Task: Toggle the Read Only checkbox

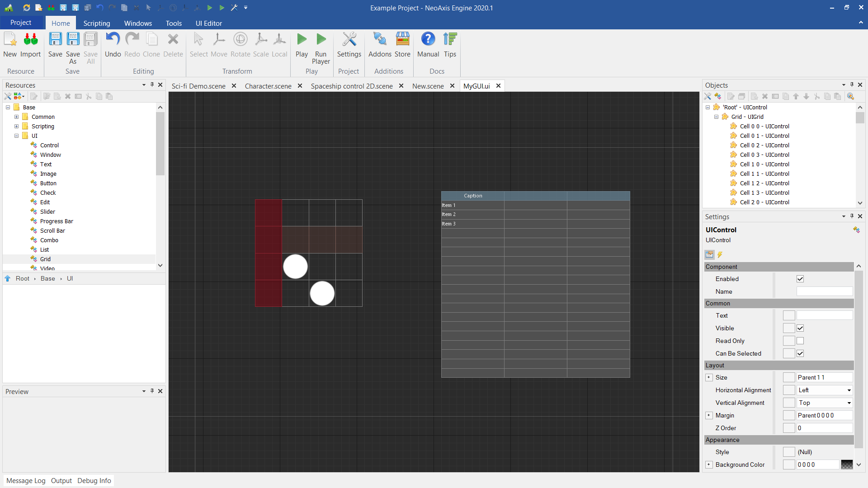Action: [x=800, y=341]
